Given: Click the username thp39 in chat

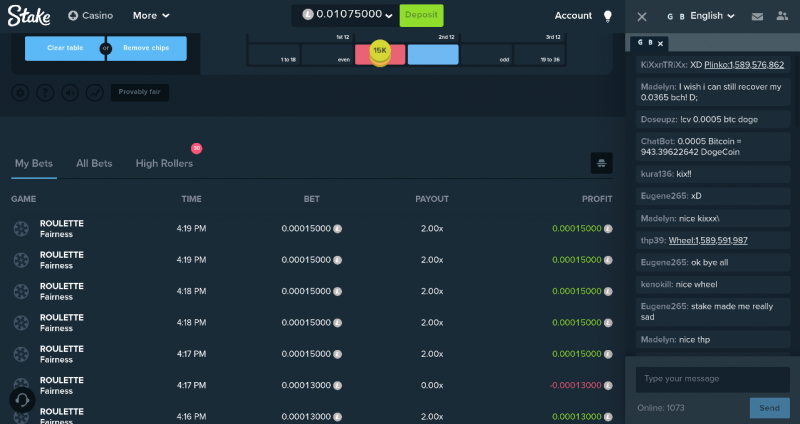Looking at the screenshot, I should [653, 240].
